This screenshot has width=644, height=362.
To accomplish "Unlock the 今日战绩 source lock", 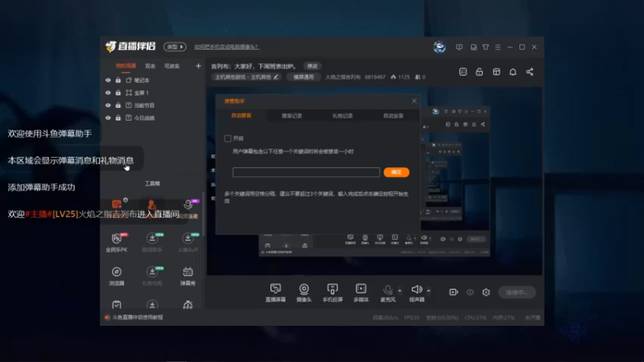I will point(118,117).
